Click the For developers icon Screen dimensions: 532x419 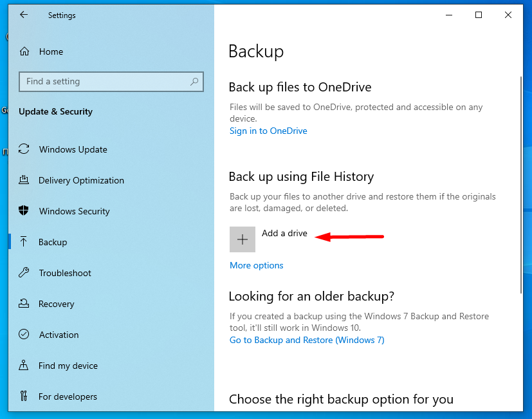tap(24, 396)
